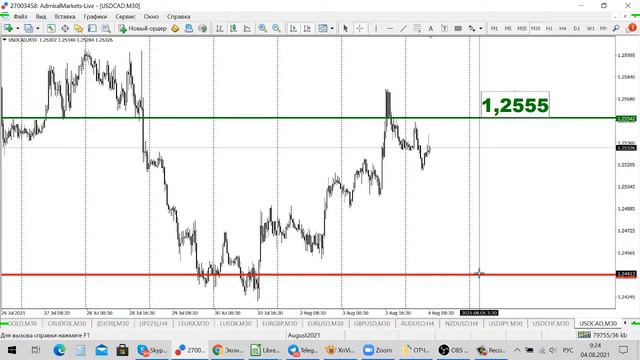Switch to H4 timeframe
Viewport: 640px width, 360px height.
tap(562, 28)
